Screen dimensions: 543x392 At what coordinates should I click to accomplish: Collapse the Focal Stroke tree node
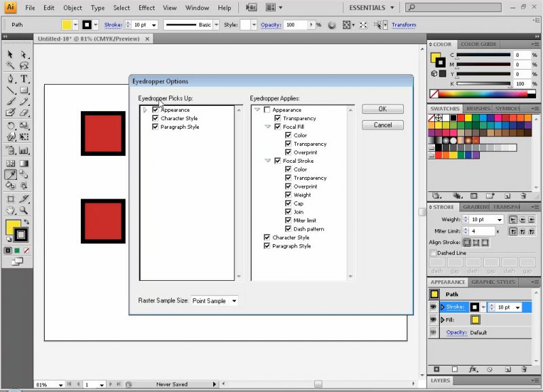pos(267,161)
